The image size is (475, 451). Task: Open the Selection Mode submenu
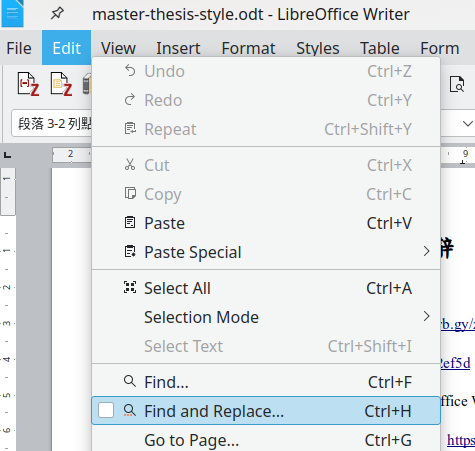pos(266,317)
